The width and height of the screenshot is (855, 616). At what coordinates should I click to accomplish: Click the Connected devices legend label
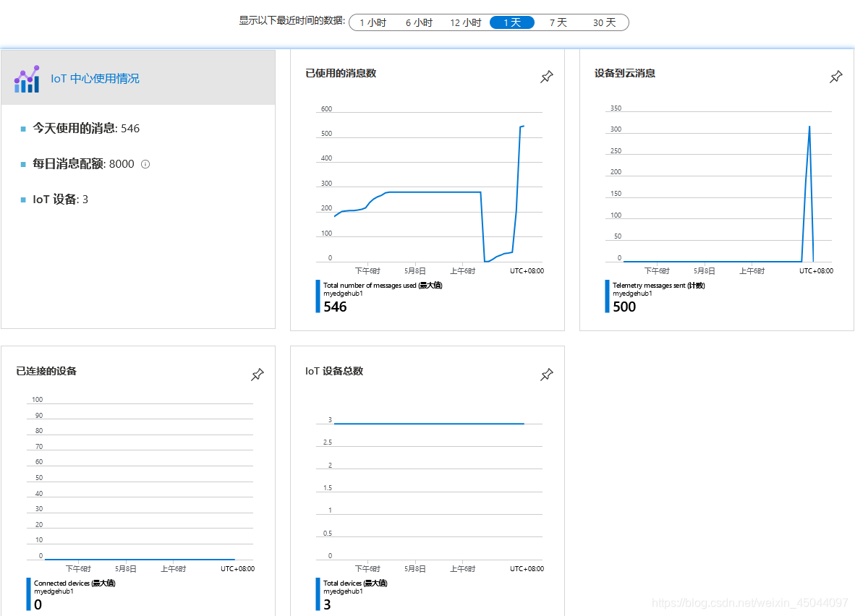click(75, 583)
